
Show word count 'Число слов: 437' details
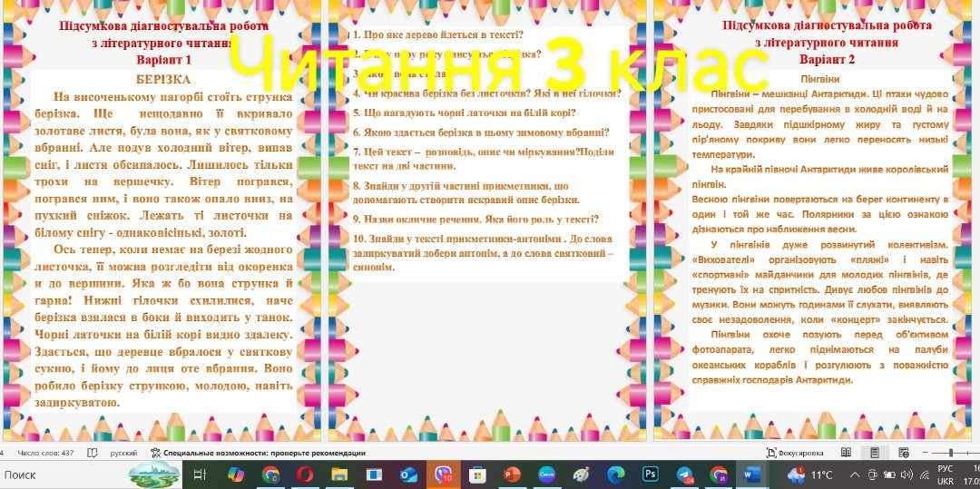(x=46, y=453)
